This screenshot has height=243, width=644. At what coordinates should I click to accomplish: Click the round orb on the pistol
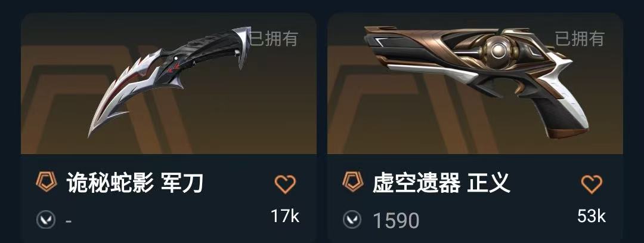click(x=498, y=50)
